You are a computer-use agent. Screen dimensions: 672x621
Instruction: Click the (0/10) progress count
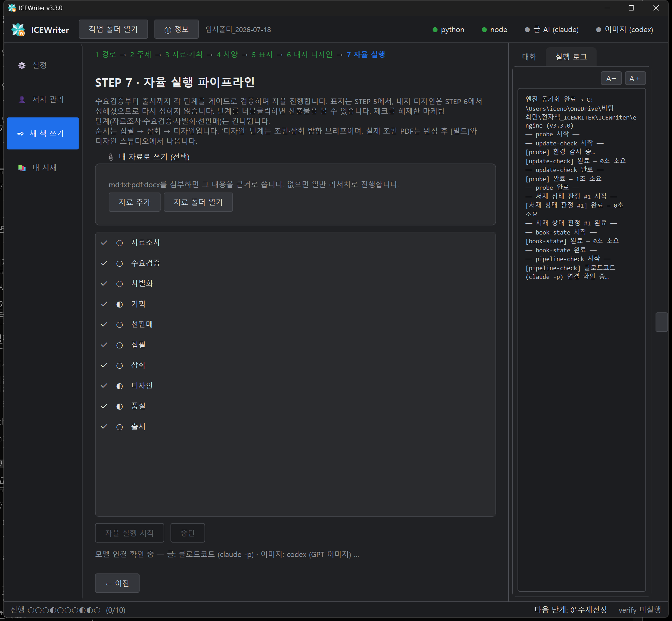click(x=116, y=610)
